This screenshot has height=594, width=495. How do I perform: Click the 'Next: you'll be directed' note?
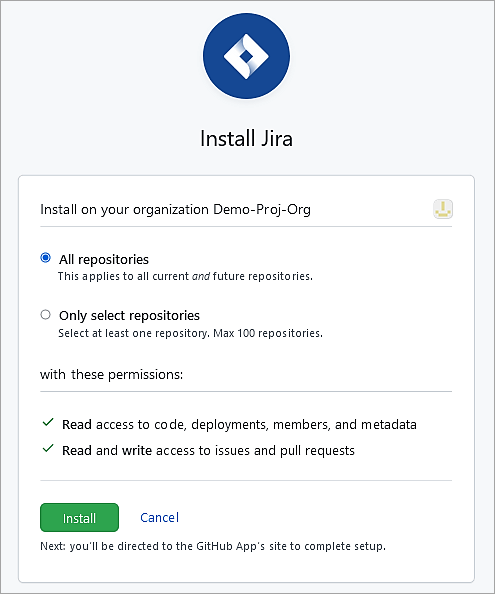213,546
